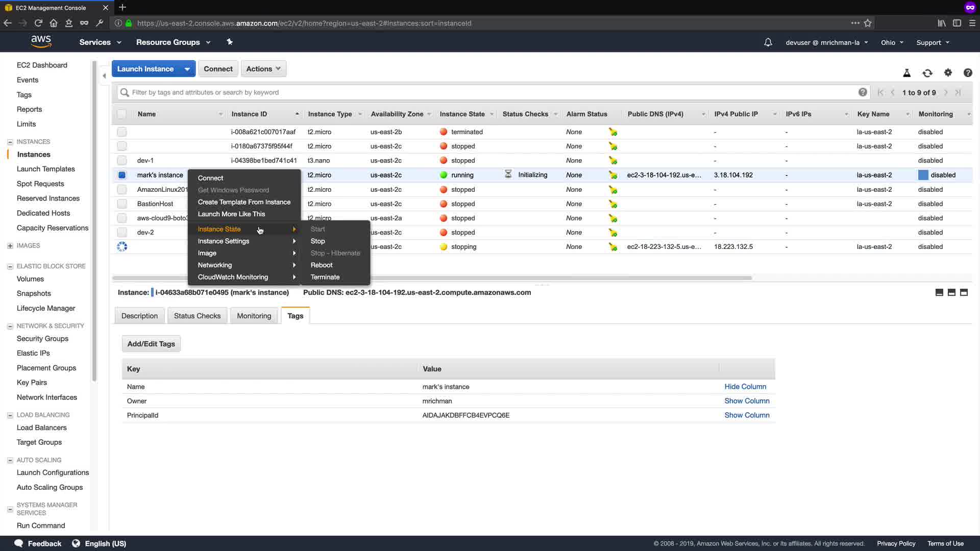Switch to the Status Checks tab
The width and height of the screenshot is (980, 551).
pos(197,316)
